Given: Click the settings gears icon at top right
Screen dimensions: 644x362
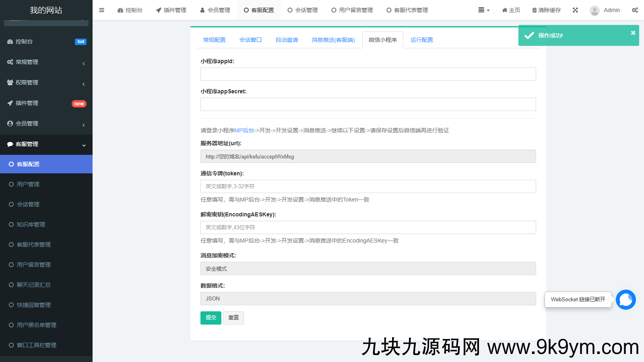Looking at the screenshot, I should pyautogui.click(x=635, y=10).
